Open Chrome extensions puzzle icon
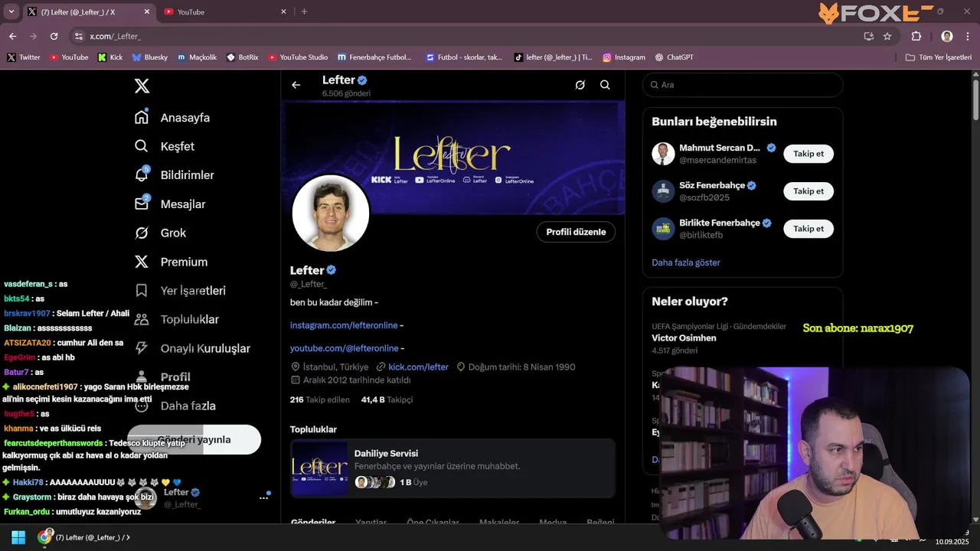 916,36
